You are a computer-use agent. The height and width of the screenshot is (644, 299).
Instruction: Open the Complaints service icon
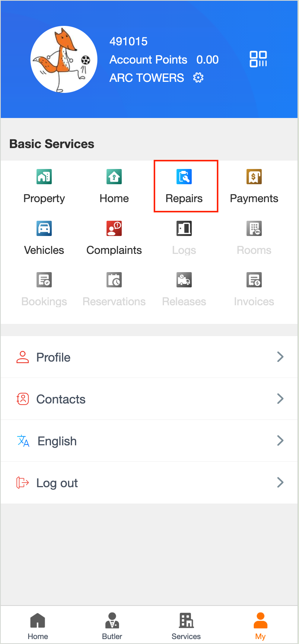[114, 229]
